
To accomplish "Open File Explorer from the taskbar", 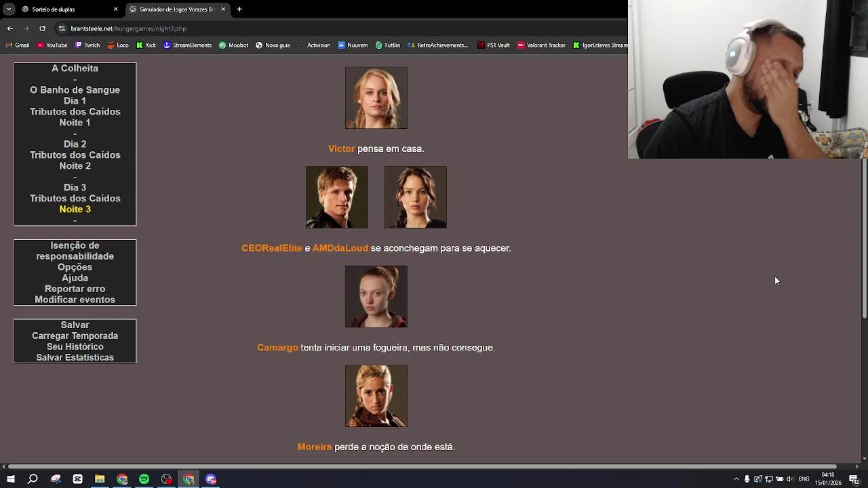I will (100, 479).
